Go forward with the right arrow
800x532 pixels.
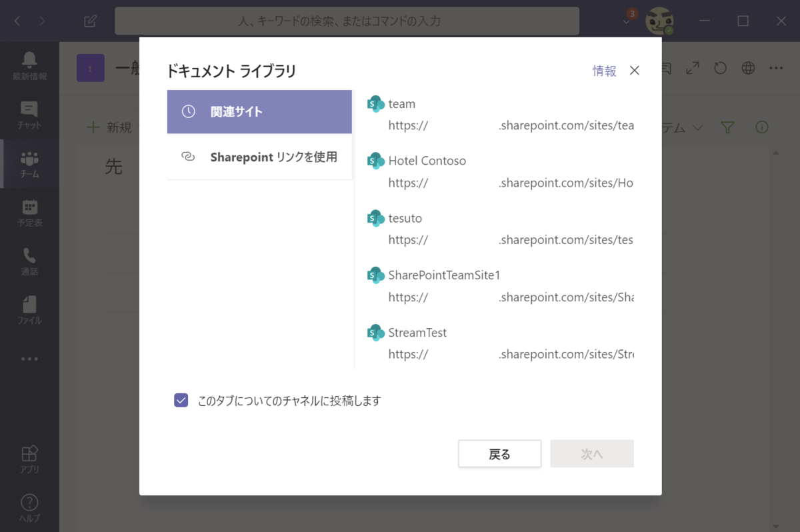pos(42,21)
